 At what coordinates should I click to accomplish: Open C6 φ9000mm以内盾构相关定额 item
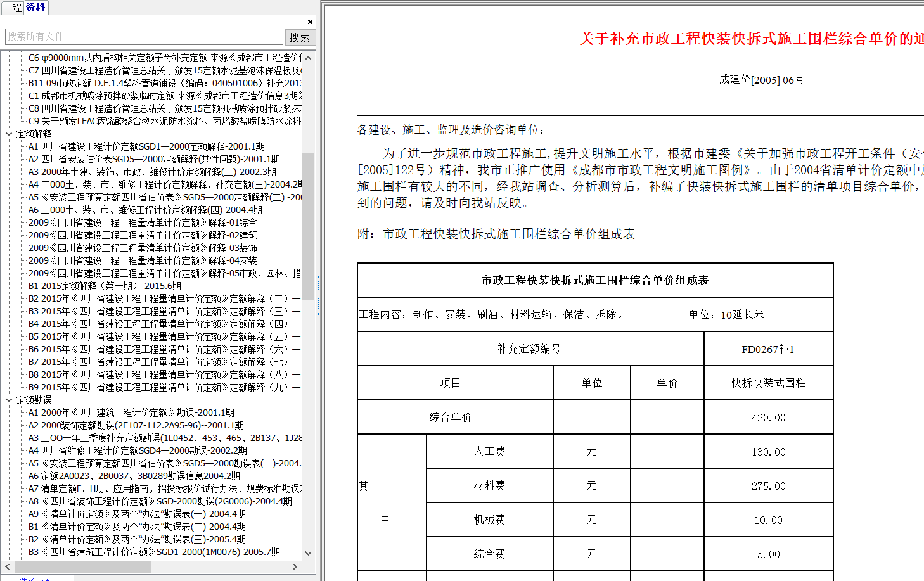coord(165,58)
